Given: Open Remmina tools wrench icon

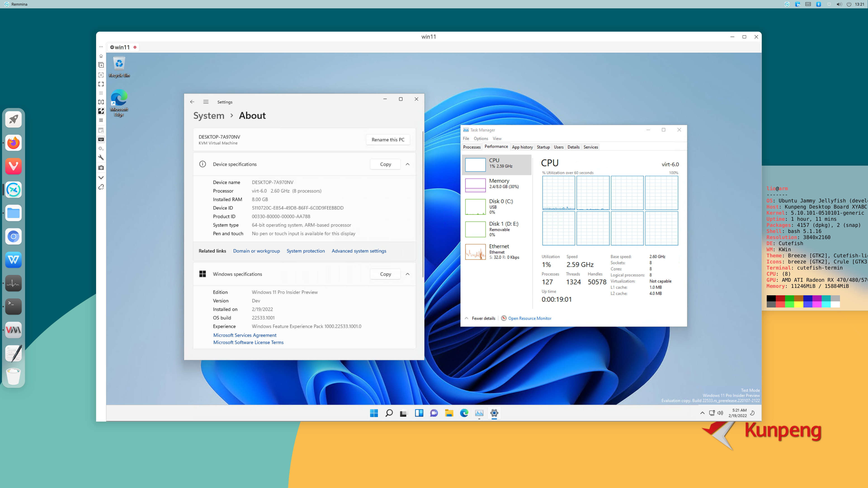Looking at the screenshot, I should click(101, 157).
